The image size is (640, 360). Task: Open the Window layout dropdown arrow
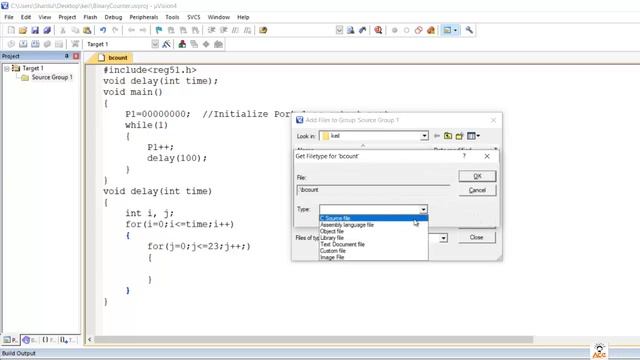[x=456, y=30]
